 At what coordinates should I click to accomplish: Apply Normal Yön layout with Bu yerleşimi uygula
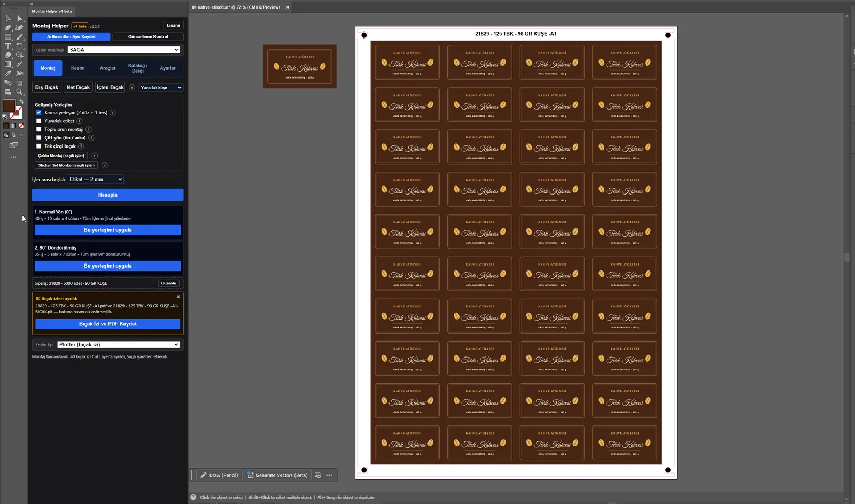point(108,230)
